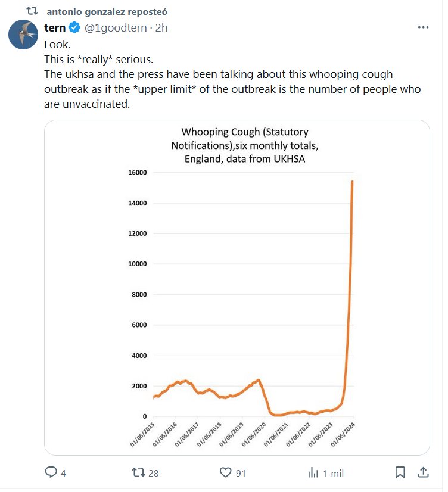The width and height of the screenshot is (448, 492).
Task: Click the reply comment icon
Action: (x=52, y=472)
